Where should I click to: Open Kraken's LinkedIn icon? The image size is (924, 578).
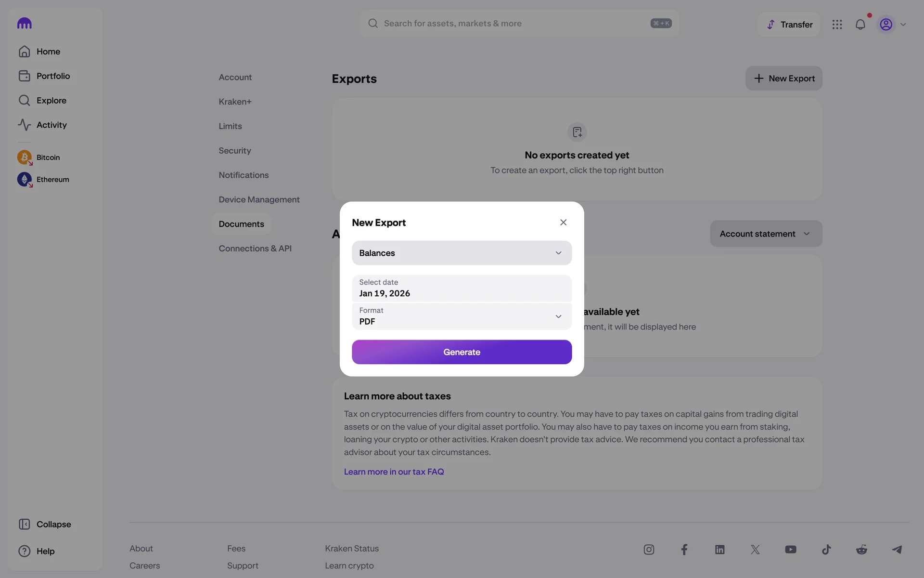(x=719, y=550)
